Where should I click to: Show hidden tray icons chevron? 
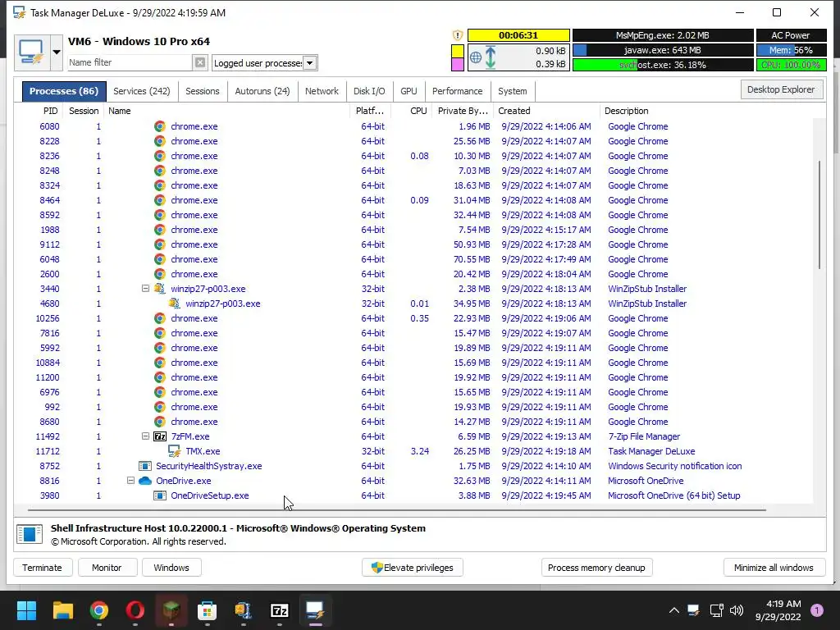(x=674, y=610)
